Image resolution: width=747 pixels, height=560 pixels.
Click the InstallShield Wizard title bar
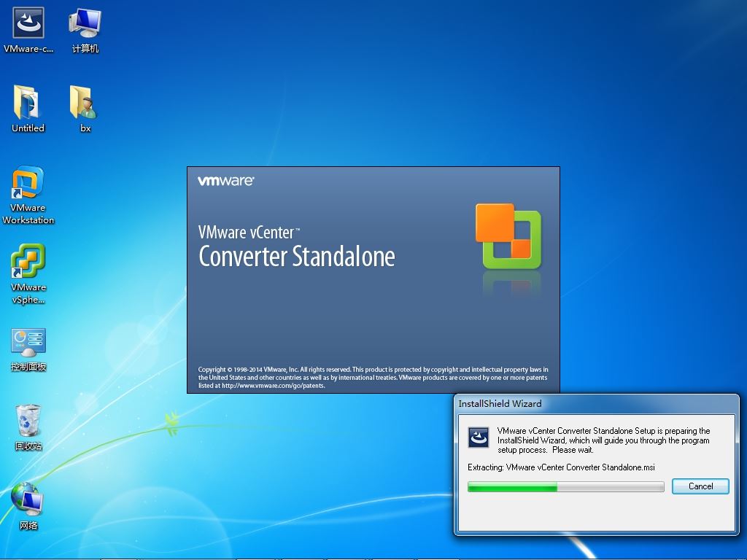[x=597, y=404]
